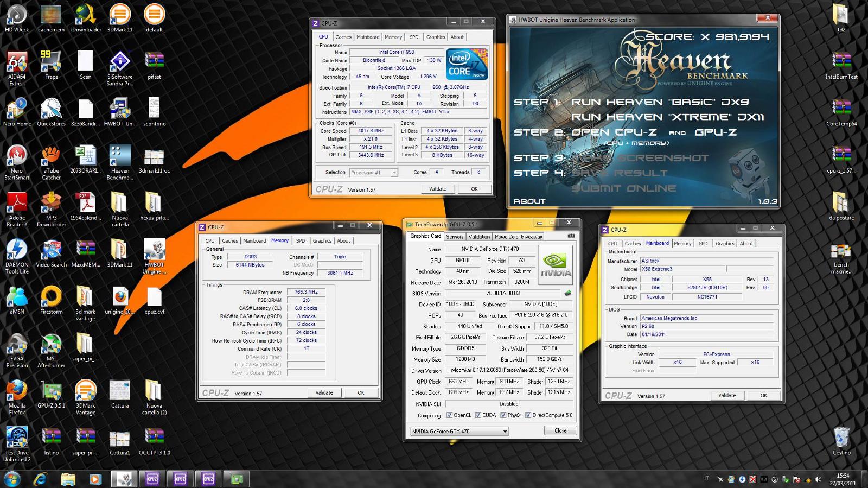
Task: Toggle the DirectCompute 5.0 checkbox
Action: pyautogui.click(x=528, y=415)
